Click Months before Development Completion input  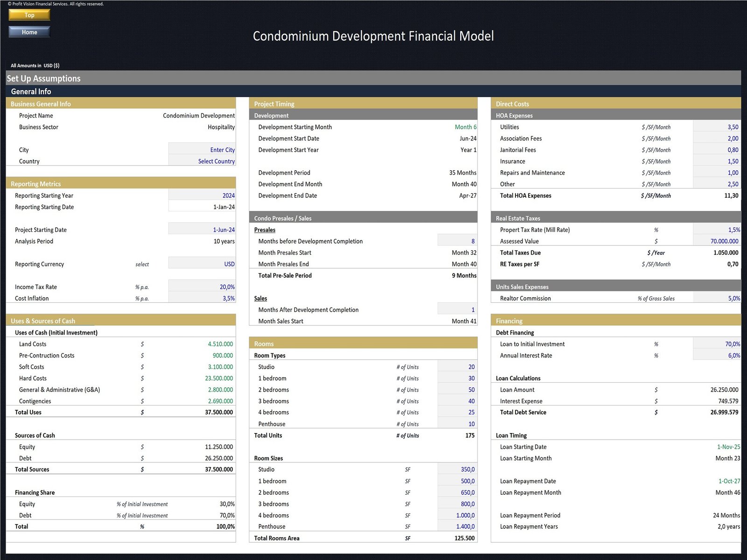pyautogui.click(x=457, y=241)
